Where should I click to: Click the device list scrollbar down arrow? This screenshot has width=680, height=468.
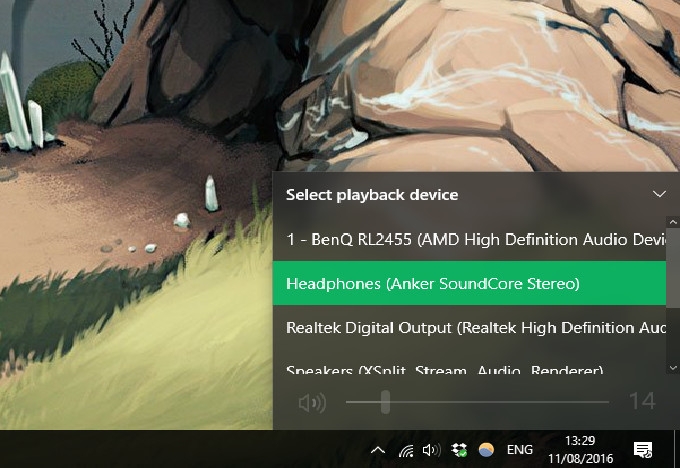coord(673,368)
